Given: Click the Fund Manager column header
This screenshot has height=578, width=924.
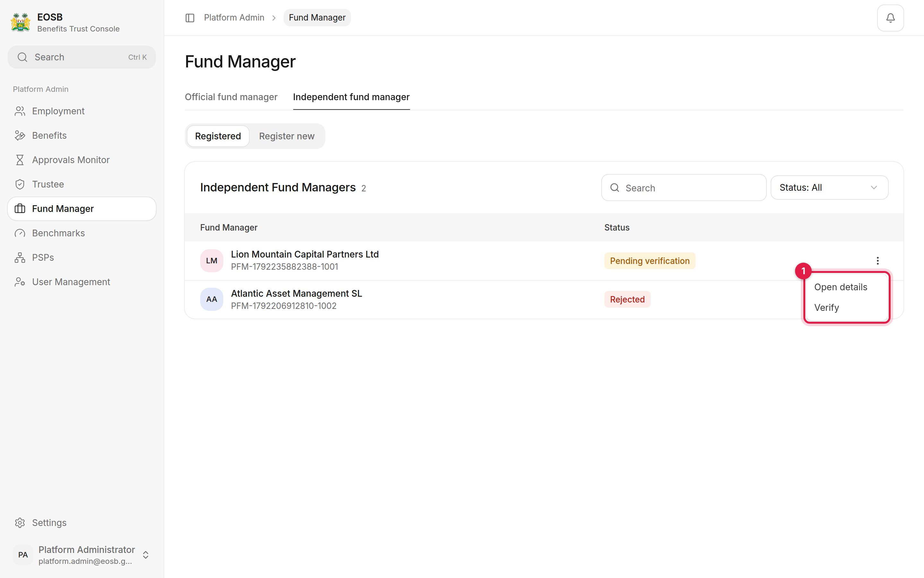Looking at the screenshot, I should pos(229,227).
